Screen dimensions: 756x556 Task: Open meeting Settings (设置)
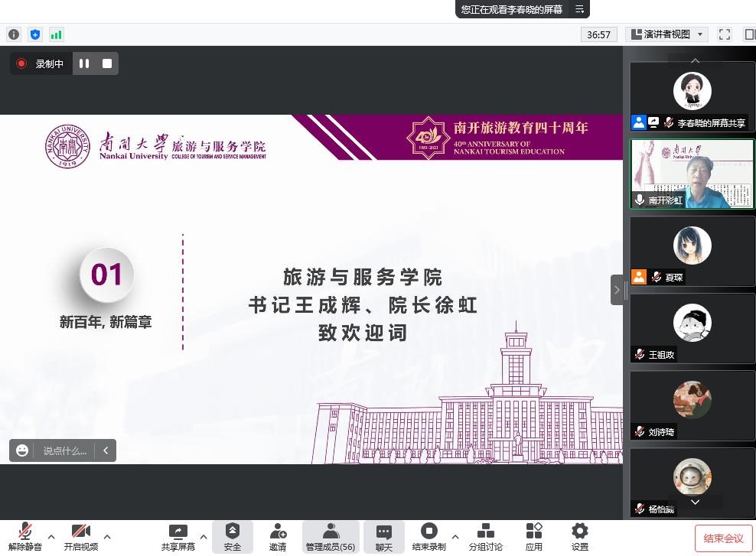(x=580, y=537)
